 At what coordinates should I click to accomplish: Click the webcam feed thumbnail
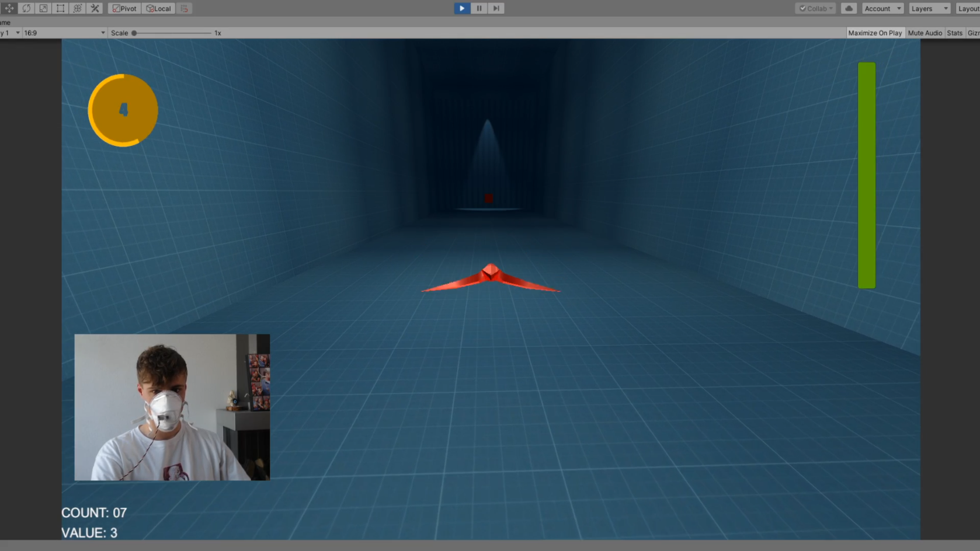coord(172,407)
